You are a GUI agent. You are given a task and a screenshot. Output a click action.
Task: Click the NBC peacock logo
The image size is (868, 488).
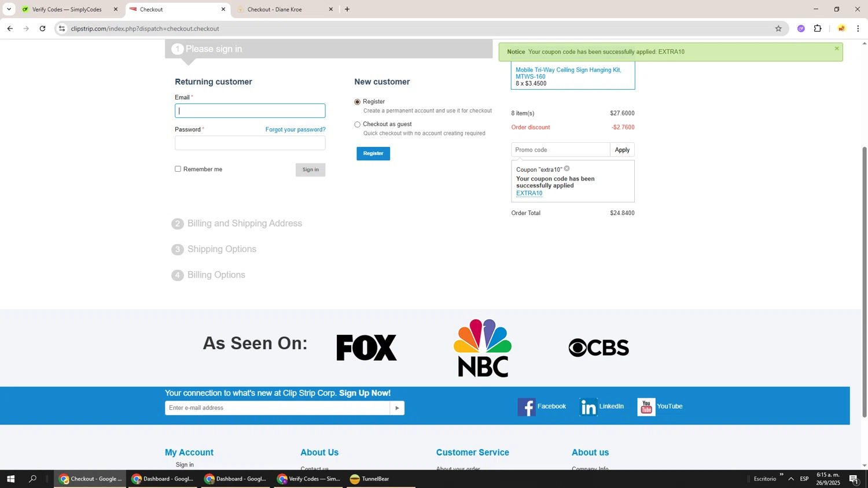tap(483, 347)
